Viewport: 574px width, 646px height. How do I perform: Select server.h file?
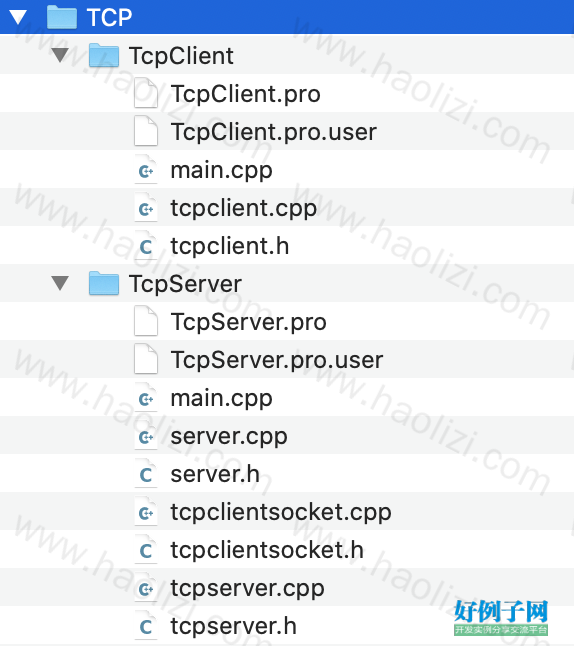tap(287, 474)
